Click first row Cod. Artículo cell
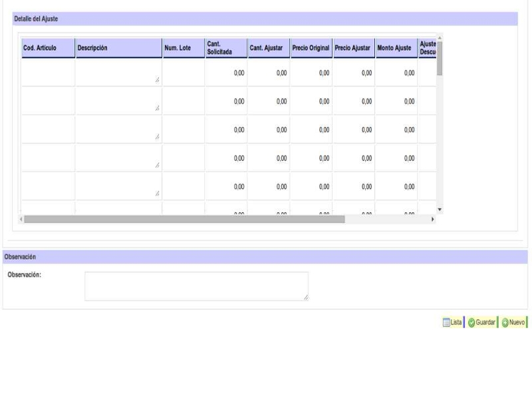Viewport: 532px width, 399px height. pyautogui.click(x=48, y=72)
